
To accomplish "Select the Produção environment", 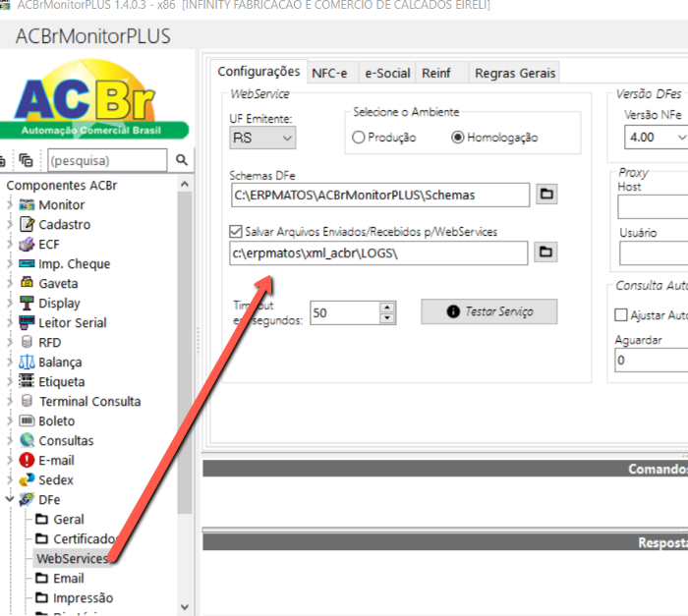I will (359, 138).
